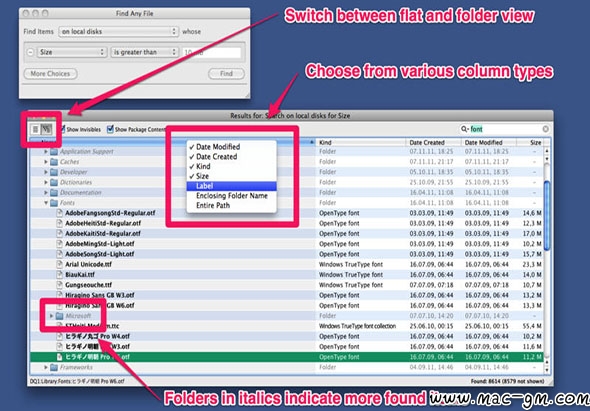Select the Arial Unicode.ttf file icon
Viewport: 590px width, 411px height.
pyautogui.click(x=59, y=264)
